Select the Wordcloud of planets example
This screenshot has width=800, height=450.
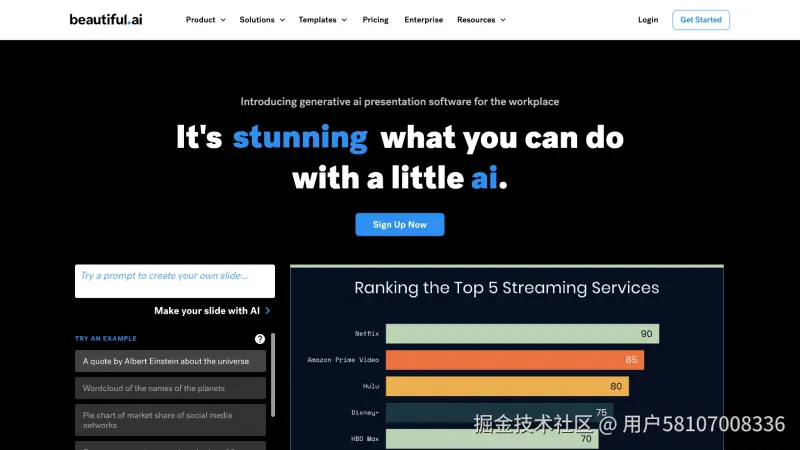coord(170,388)
